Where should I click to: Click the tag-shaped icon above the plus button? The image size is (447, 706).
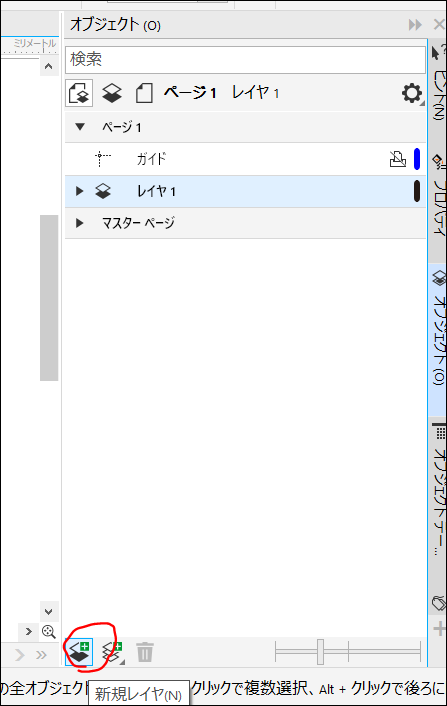[438, 603]
